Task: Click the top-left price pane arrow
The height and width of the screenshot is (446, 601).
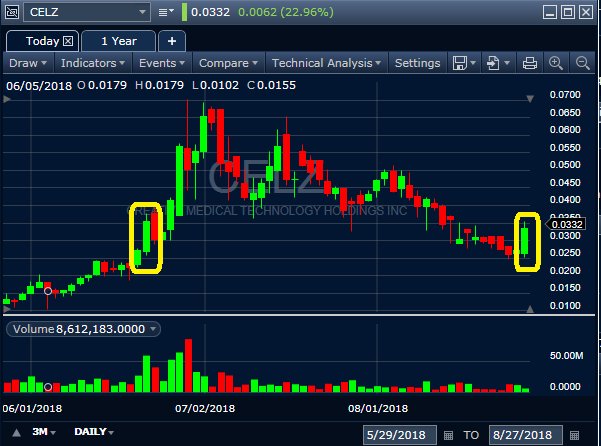Action: (x=7, y=99)
